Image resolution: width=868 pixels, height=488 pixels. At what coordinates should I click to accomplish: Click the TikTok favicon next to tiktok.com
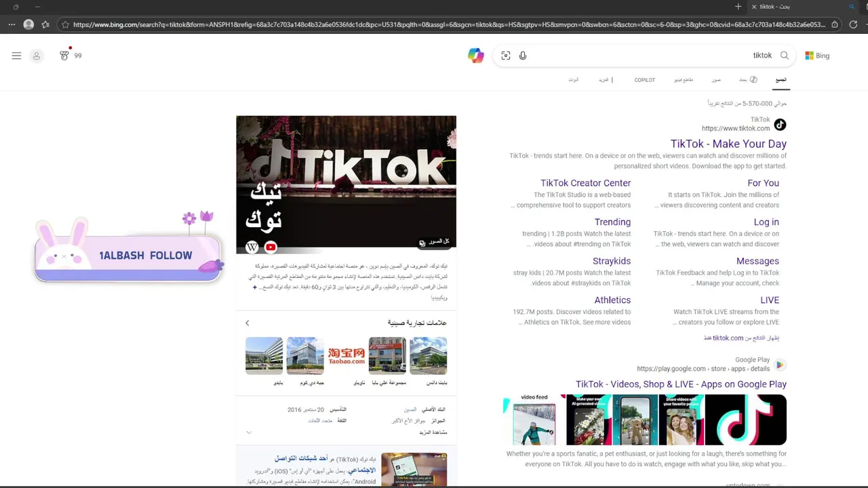(x=780, y=125)
